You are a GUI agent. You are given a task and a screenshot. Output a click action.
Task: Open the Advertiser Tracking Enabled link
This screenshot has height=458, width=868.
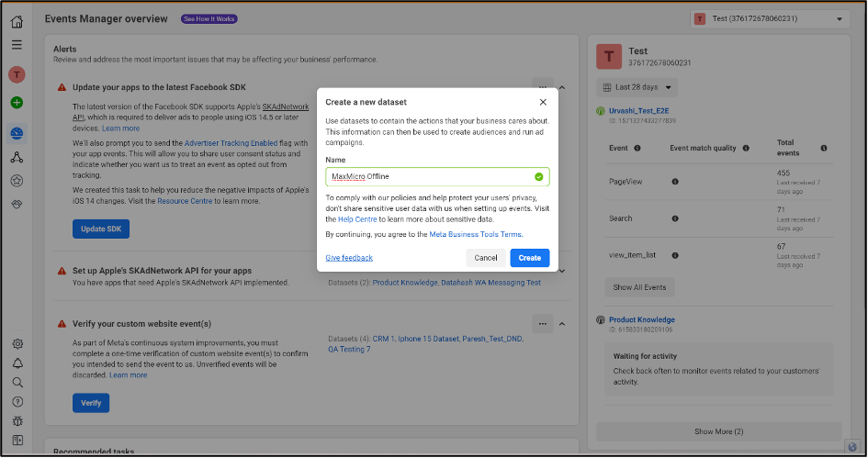tap(231, 143)
